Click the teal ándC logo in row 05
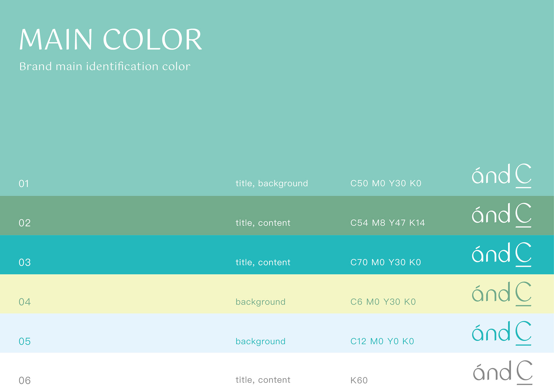Viewport: 554px width, 392px height. pyautogui.click(x=502, y=333)
